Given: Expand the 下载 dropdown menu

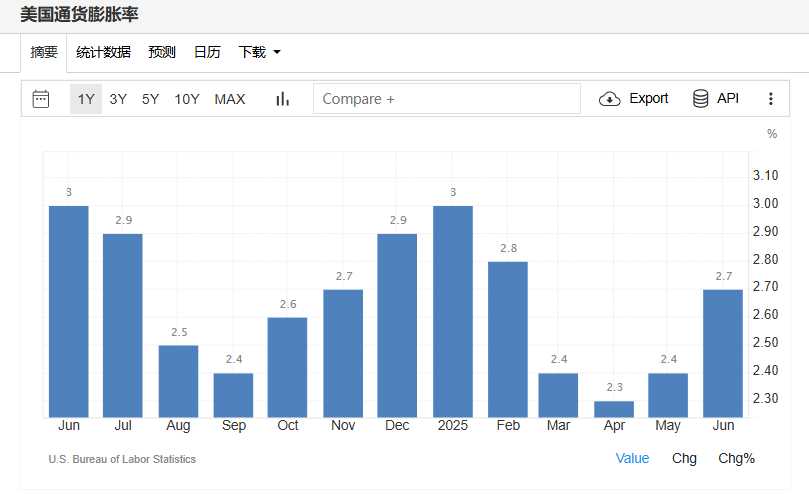Looking at the screenshot, I should tap(259, 52).
